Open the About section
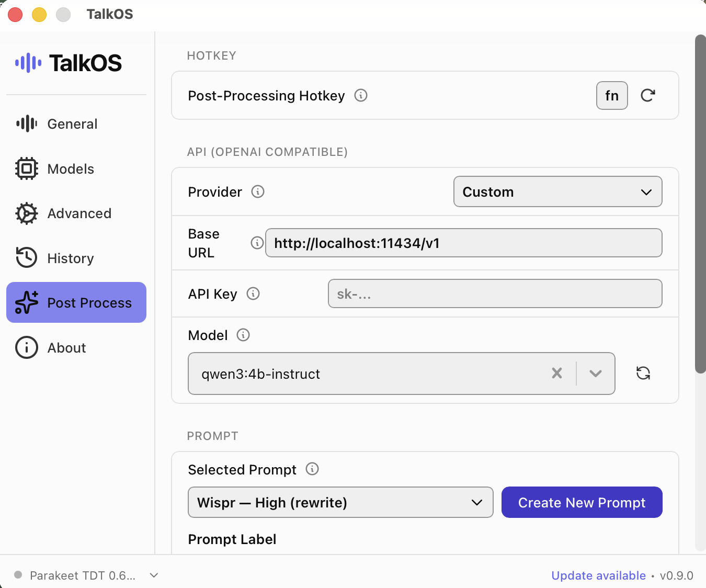Image resolution: width=706 pixels, height=588 pixels. [x=76, y=348]
